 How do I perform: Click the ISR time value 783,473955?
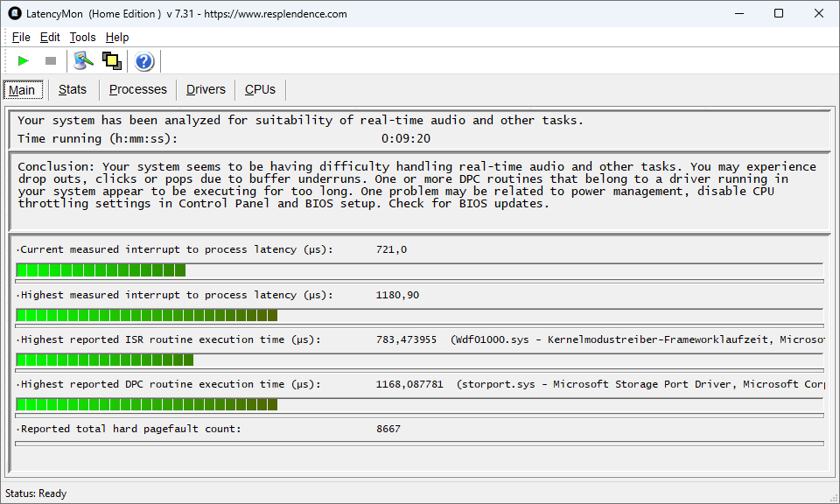point(406,339)
